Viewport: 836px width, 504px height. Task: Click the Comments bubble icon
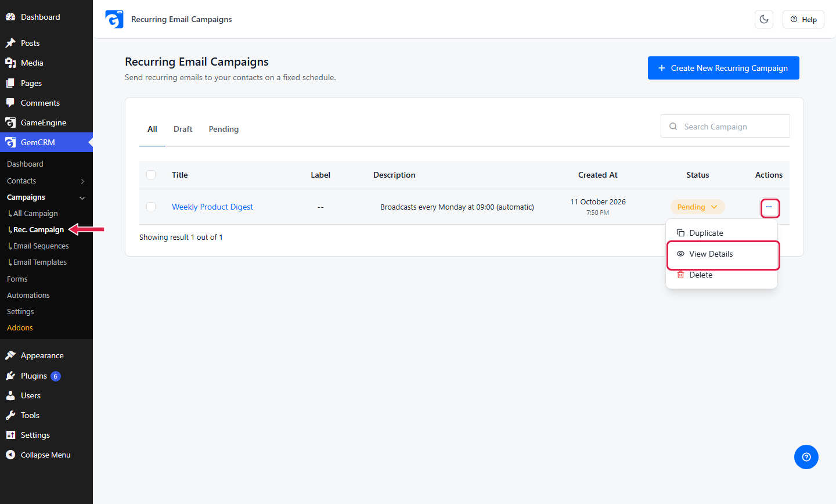click(10, 103)
